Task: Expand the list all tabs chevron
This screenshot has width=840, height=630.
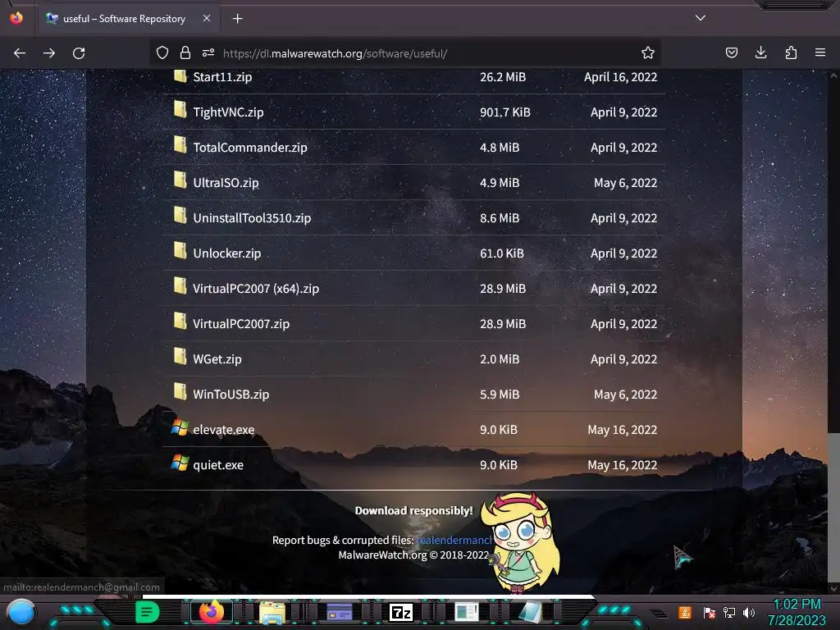Action: click(701, 18)
